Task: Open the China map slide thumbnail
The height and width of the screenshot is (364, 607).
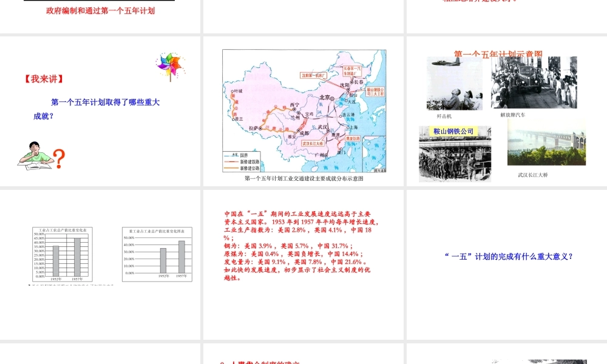Action: (304, 110)
